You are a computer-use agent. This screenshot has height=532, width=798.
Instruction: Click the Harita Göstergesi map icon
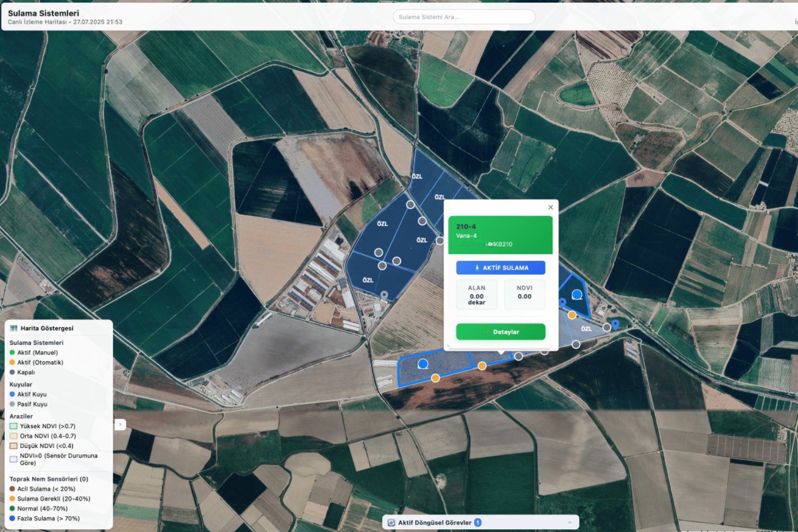(x=14, y=328)
